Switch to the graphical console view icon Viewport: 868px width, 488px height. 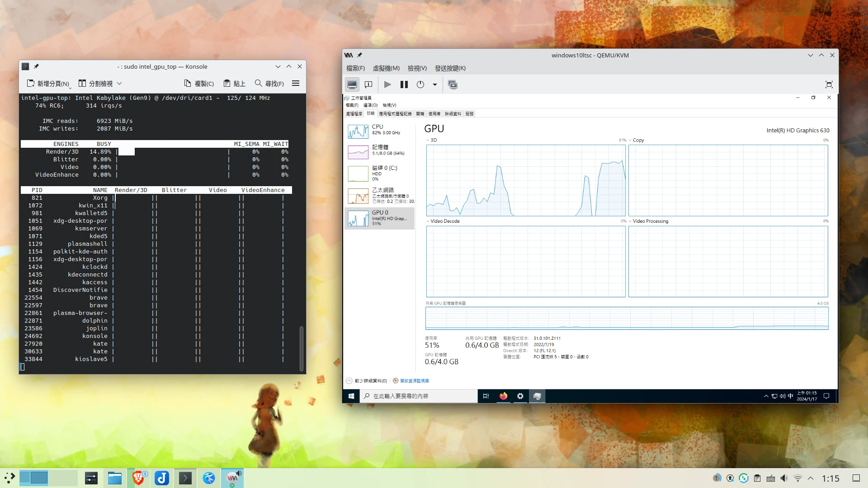[352, 84]
